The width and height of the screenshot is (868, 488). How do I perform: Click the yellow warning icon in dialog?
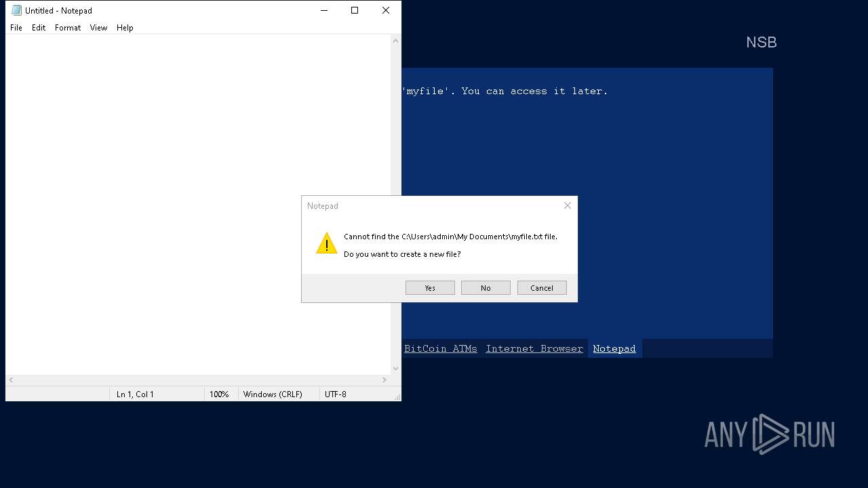[327, 244]
